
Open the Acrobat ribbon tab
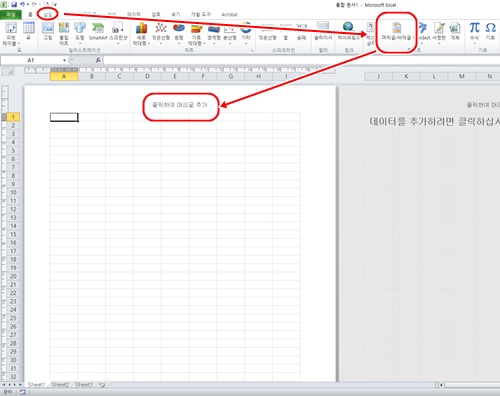pos(229,14)
